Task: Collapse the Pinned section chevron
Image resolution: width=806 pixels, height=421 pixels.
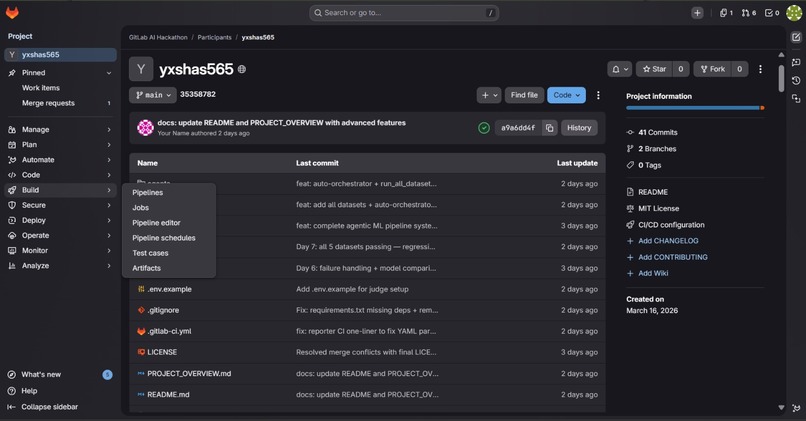Action: click(x=109, y=73)
